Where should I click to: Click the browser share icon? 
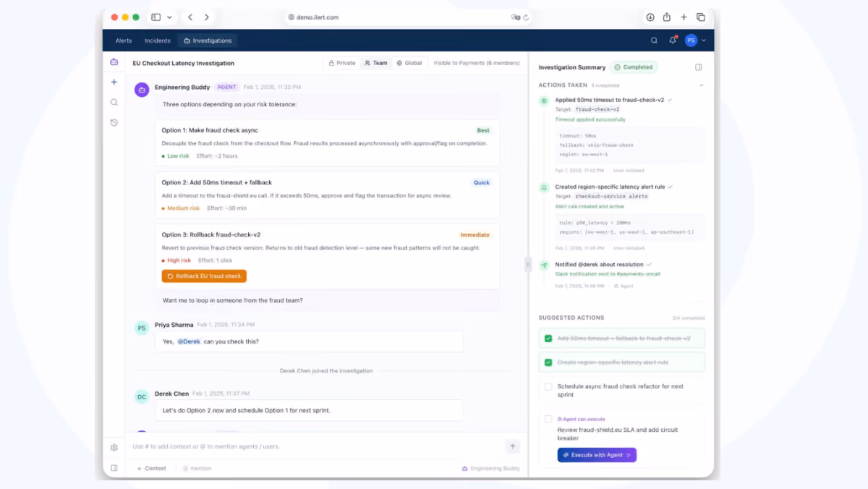coord(667,17)
